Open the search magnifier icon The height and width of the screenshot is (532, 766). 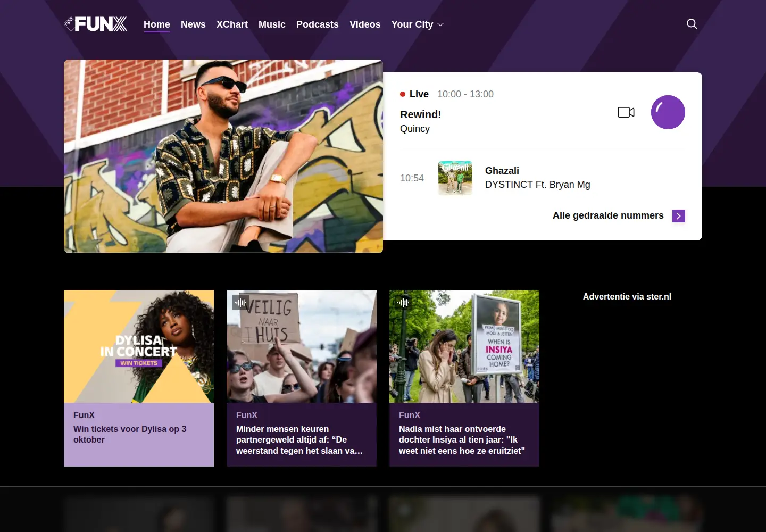click(x=692, y=24)
